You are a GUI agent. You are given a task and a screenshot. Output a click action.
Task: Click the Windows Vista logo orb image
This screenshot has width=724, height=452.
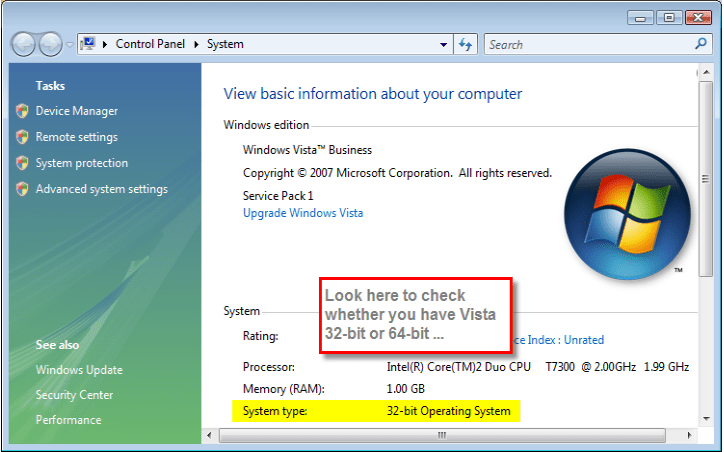[627, 214]
